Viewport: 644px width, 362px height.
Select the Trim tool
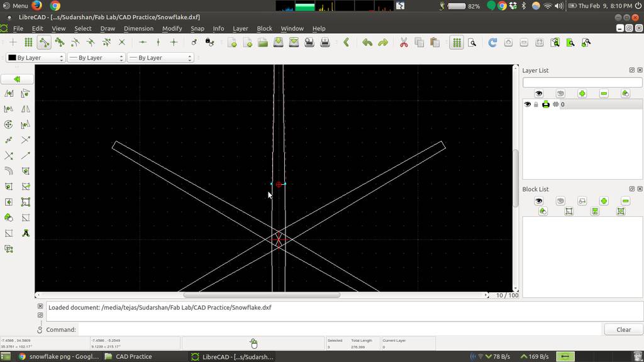coord(25,140)
